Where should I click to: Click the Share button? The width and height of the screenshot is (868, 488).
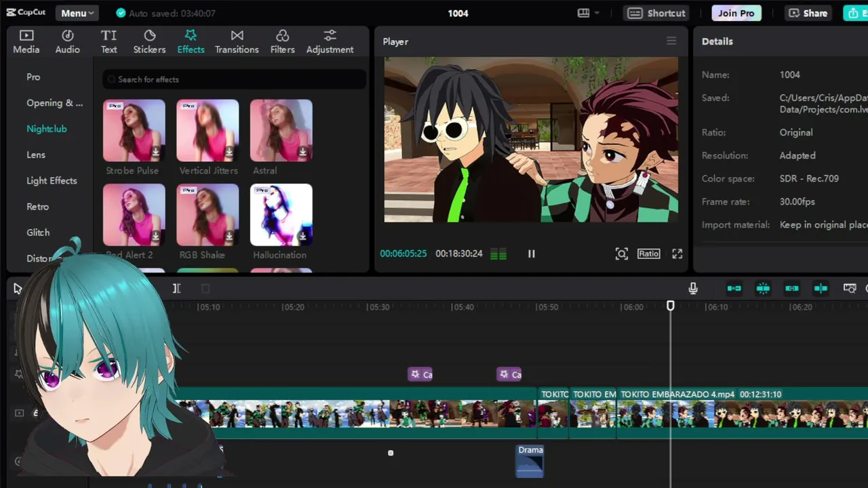pos(808,13)
